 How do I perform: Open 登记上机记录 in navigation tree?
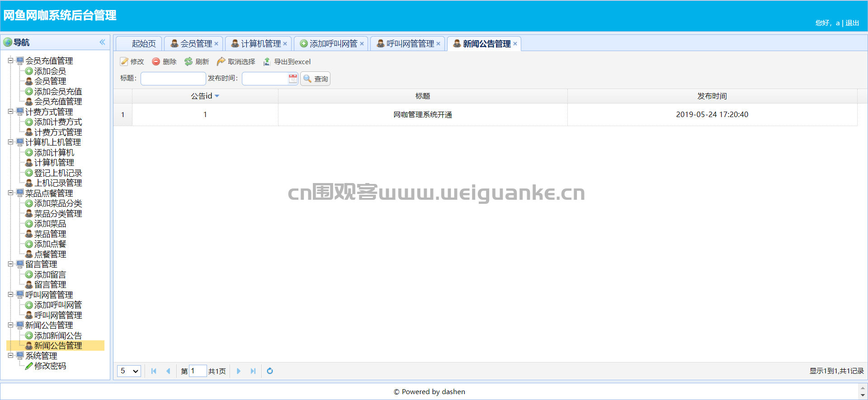coord(58,173)
